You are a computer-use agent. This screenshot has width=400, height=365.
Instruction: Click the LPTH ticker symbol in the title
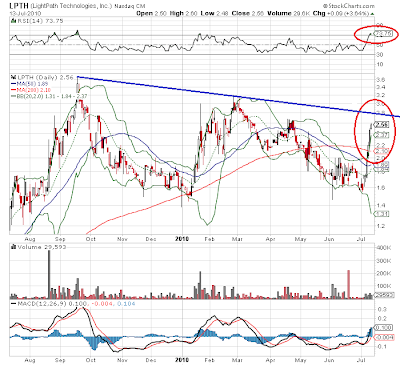(19, 6)
